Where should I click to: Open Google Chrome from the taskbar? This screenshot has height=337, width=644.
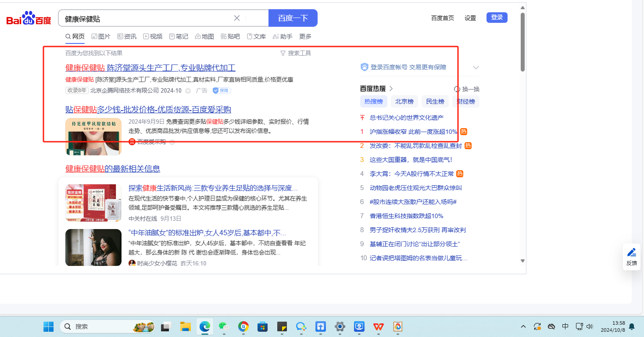(x=243, y=326)
